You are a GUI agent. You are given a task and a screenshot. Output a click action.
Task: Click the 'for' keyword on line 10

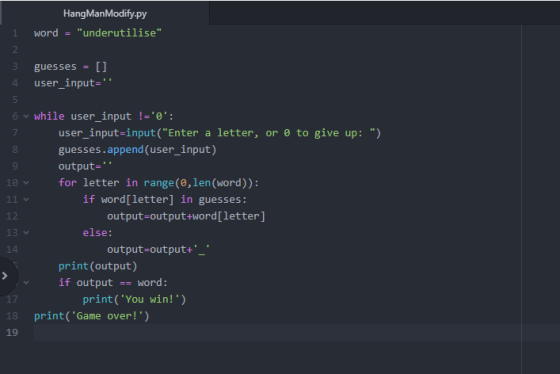[x=68, y=183]
